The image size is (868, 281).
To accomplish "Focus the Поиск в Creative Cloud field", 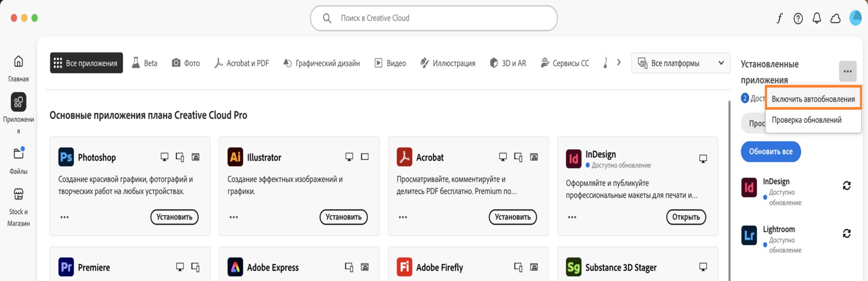I will [434, 18].
